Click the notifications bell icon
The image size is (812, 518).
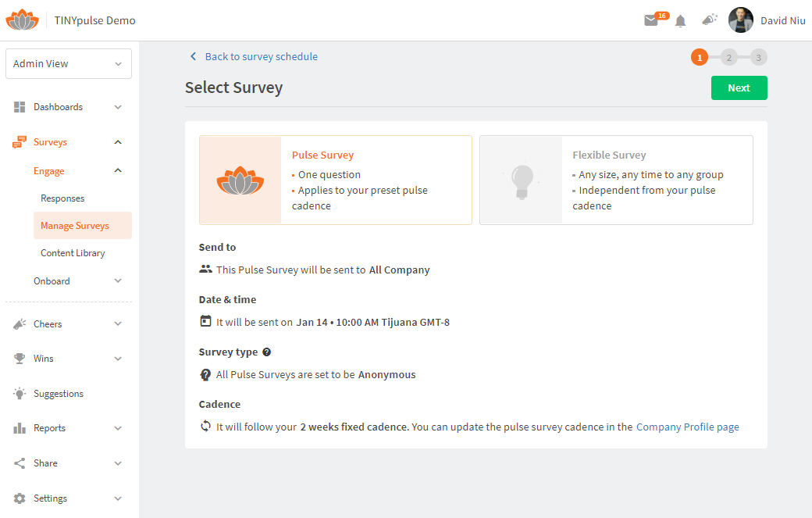coord(680,20)
